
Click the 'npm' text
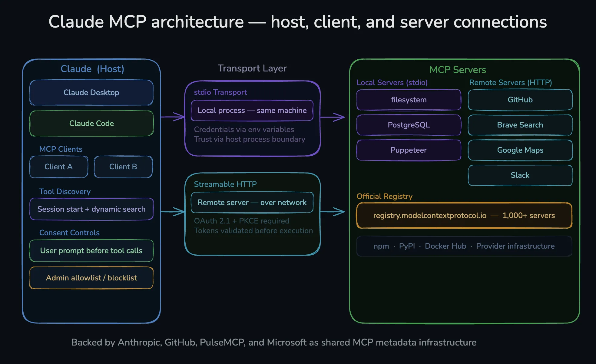pyautogui.click(x=381, y=246)
